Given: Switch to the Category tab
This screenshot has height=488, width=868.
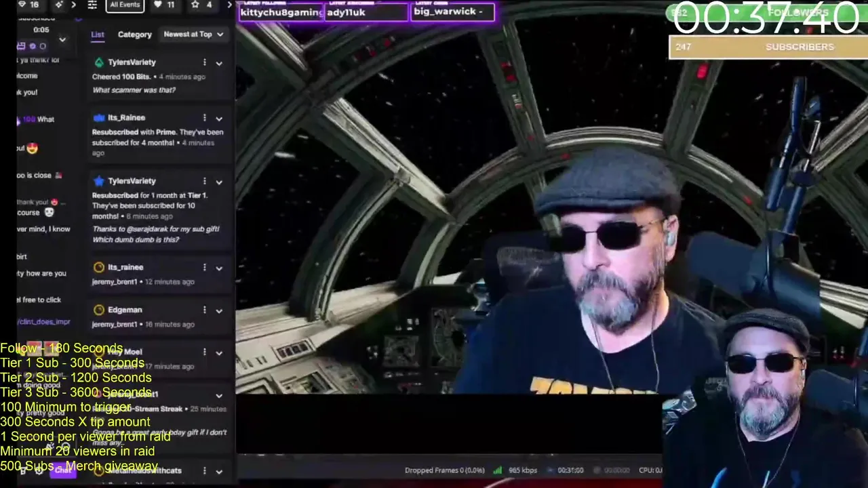Looking at the screenshot, I should 134,35.
